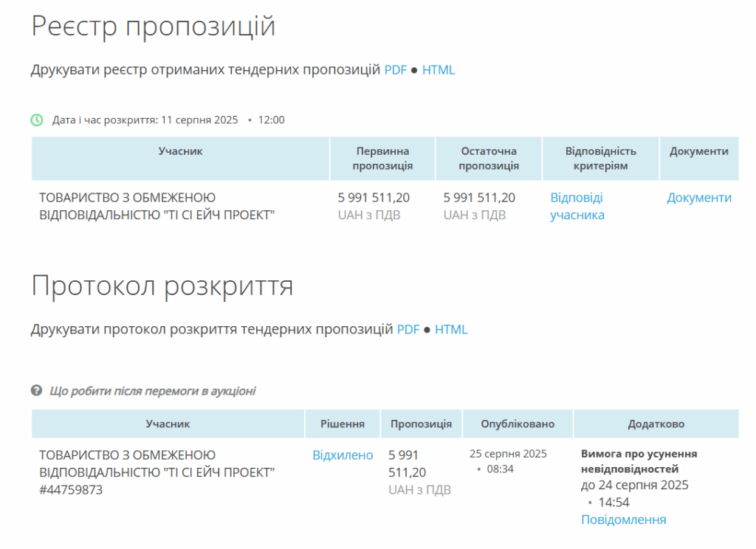Click the "Додатково" column header
The image size is (756, 549).
click(656, 424)
